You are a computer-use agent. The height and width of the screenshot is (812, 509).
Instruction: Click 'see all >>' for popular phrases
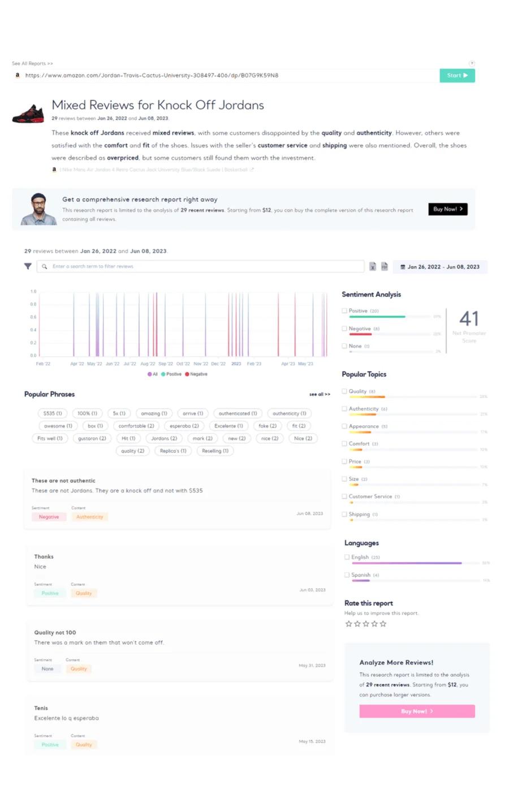point(320,394)
